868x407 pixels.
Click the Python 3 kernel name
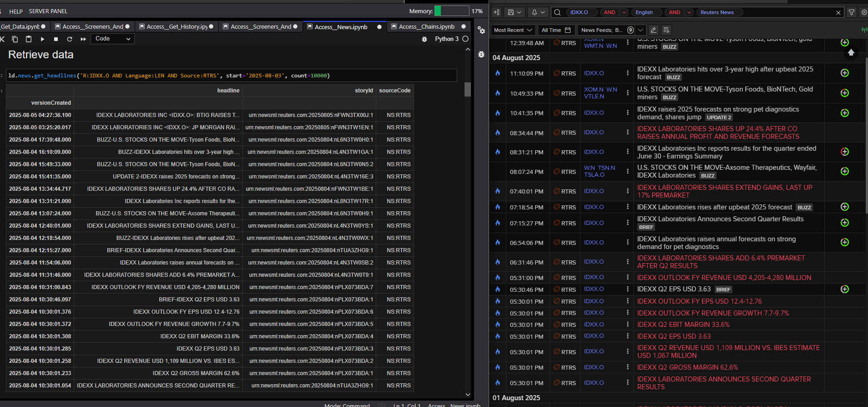tap(447, 39)
